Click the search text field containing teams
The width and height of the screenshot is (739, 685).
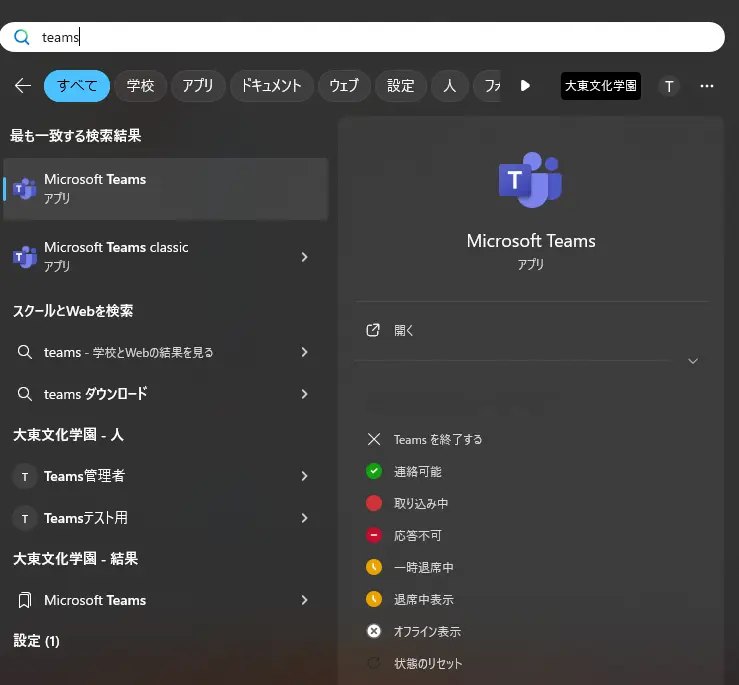tap(380, 37)
